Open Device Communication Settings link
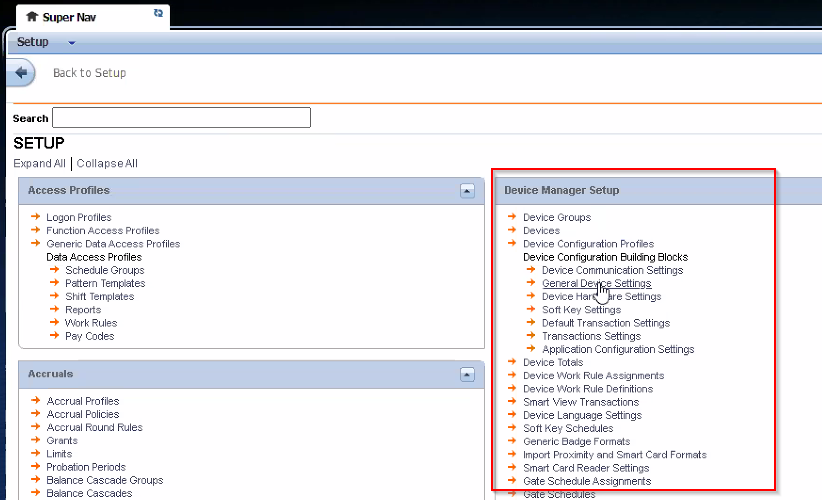The width and height of the screenshot is (822, 500). [x=612, y=270]
